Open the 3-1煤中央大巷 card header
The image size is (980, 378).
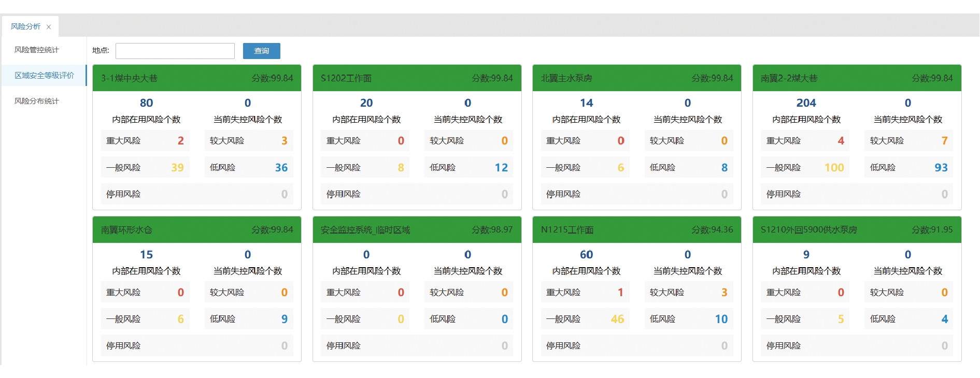pos(196,78)
